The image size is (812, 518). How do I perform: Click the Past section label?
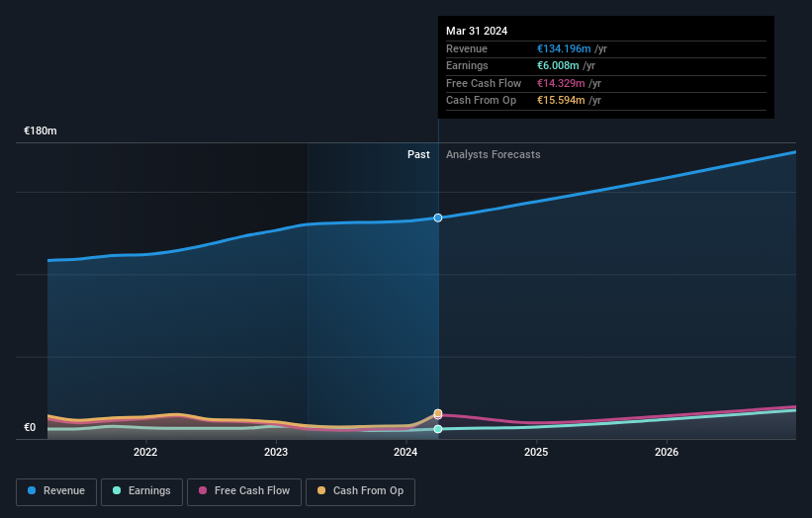(x=418, y=154)
